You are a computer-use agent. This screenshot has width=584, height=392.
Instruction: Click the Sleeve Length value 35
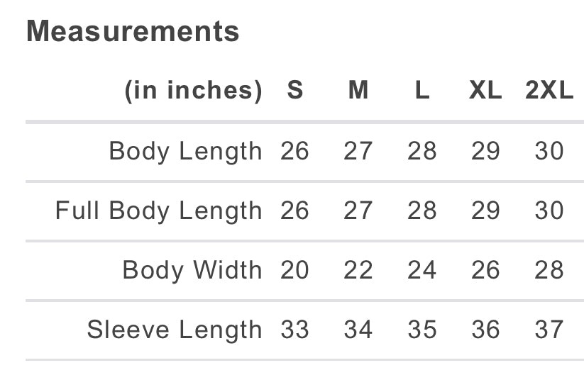422,330
